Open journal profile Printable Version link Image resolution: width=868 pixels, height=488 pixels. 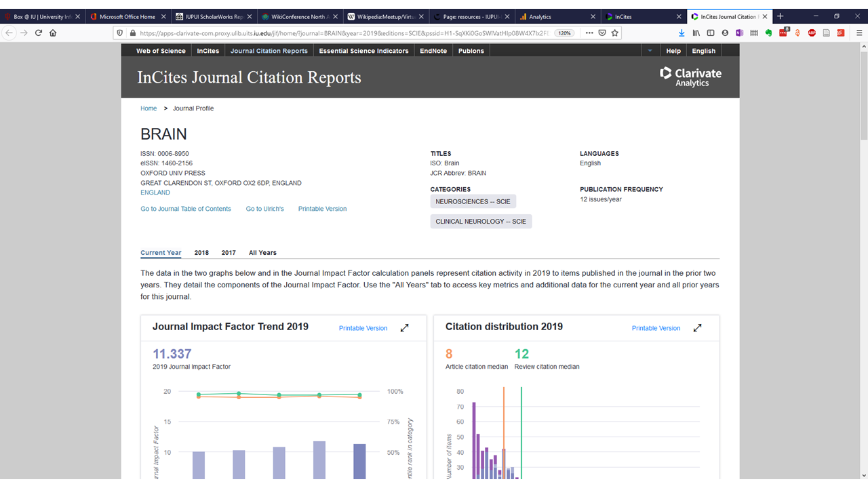tap(322, 209)
